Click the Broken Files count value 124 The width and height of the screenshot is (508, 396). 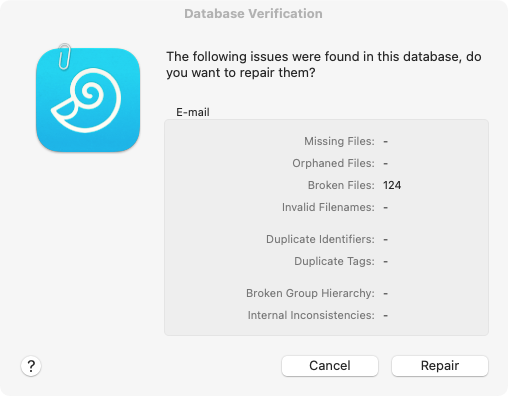pyautogui.click(x=392, y=185)
